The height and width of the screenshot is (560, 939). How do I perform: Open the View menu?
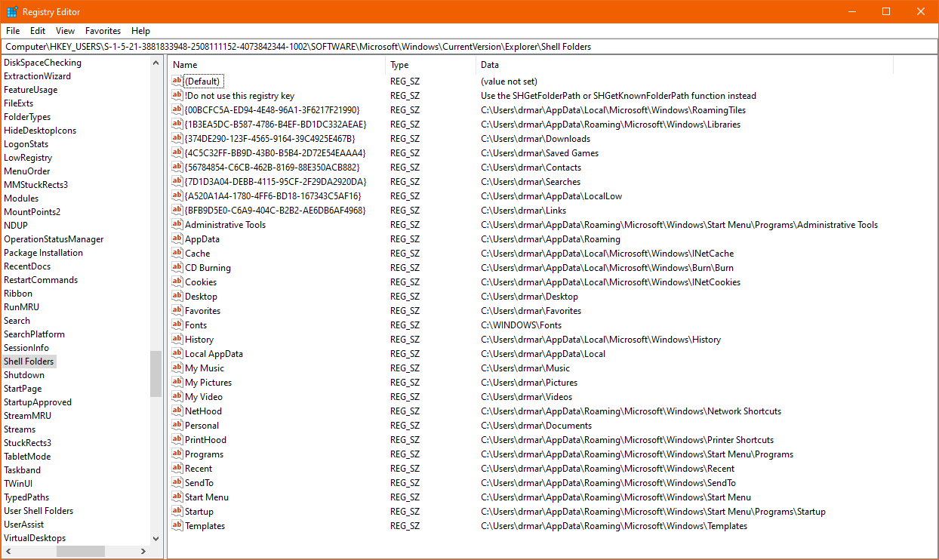tap(65, 31)
